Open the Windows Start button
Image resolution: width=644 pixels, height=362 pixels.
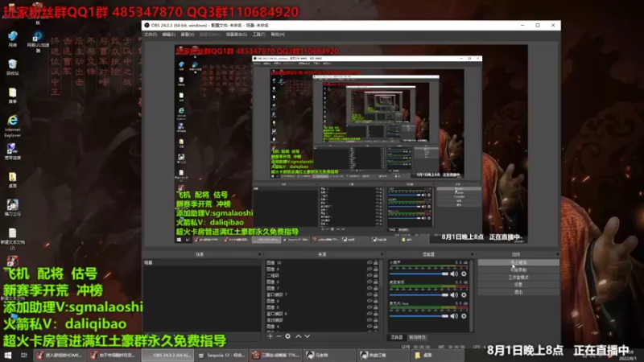coord(8,355)
